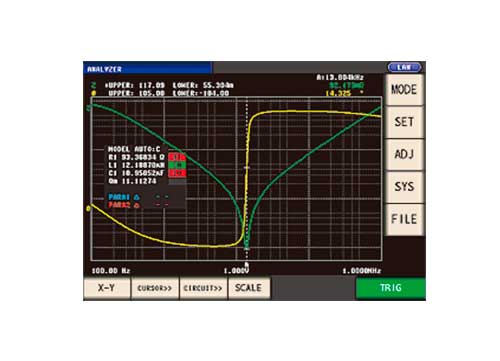This screenshot has height=361, width=500.
Task: Click the green L1 judgment indicator
Action: pos(177,165)
